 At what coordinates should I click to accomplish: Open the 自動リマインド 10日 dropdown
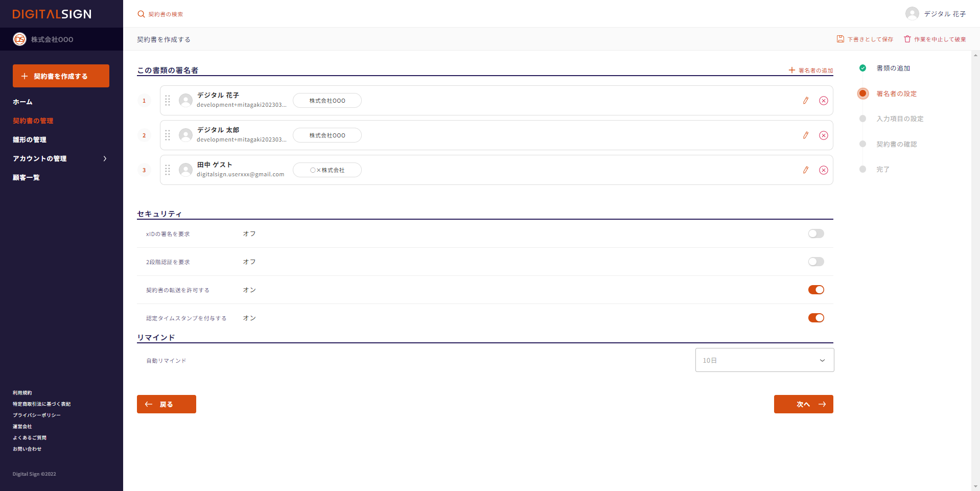[764, 360]
